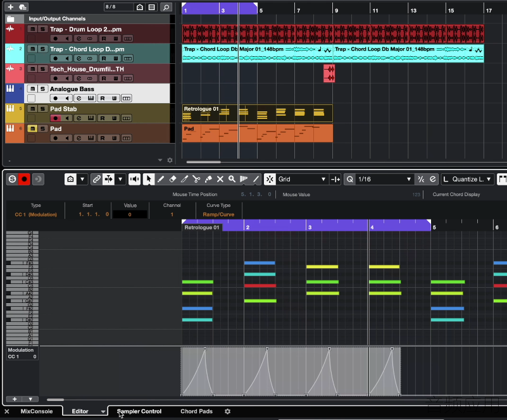Click the CC 1 (Modulation) type value
This screenshot has height=420, width=507.
(x=35, y=214)
